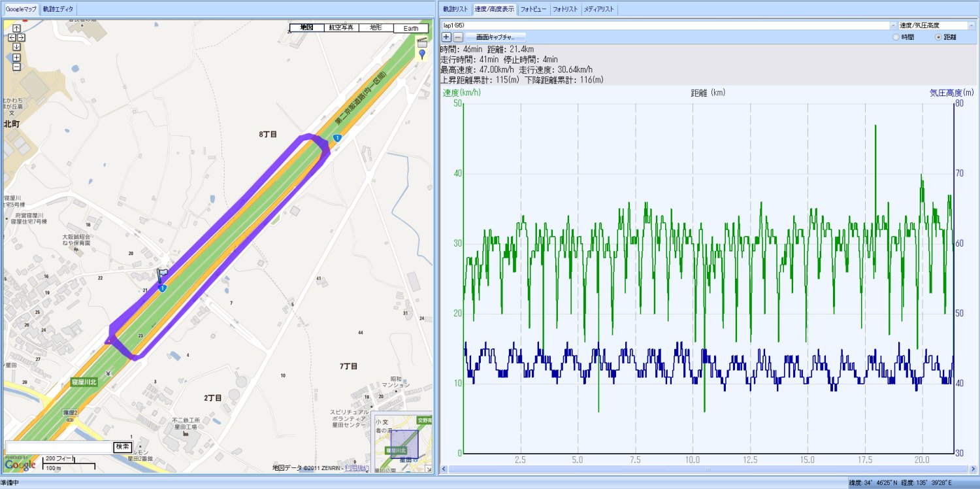Click the plus button beside 画面キャプチャ
Screen dimensions: 980x489
click(x=446, y=37)
